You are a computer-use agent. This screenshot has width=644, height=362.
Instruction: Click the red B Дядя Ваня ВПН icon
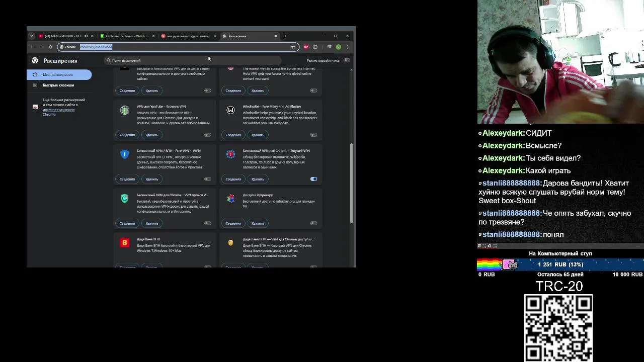coord(125,243)
